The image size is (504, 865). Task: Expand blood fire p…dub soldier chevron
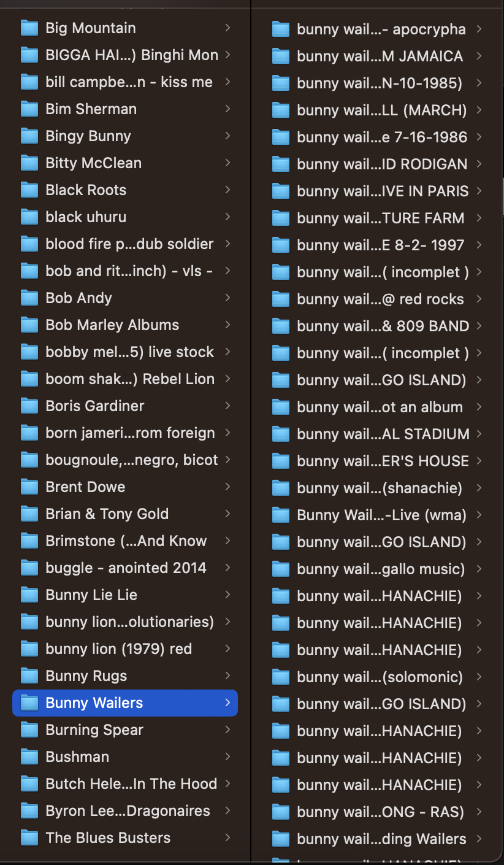pyautogui.click(x=227, y=244)
